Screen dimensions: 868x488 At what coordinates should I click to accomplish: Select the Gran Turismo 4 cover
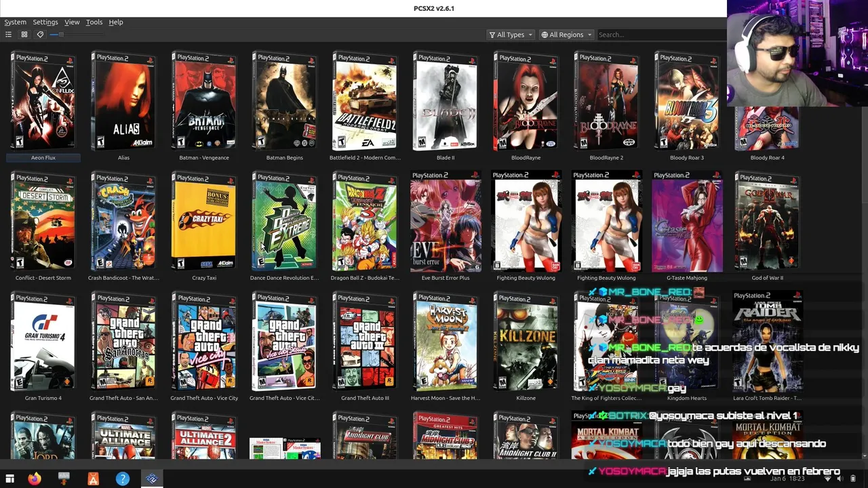43,342
